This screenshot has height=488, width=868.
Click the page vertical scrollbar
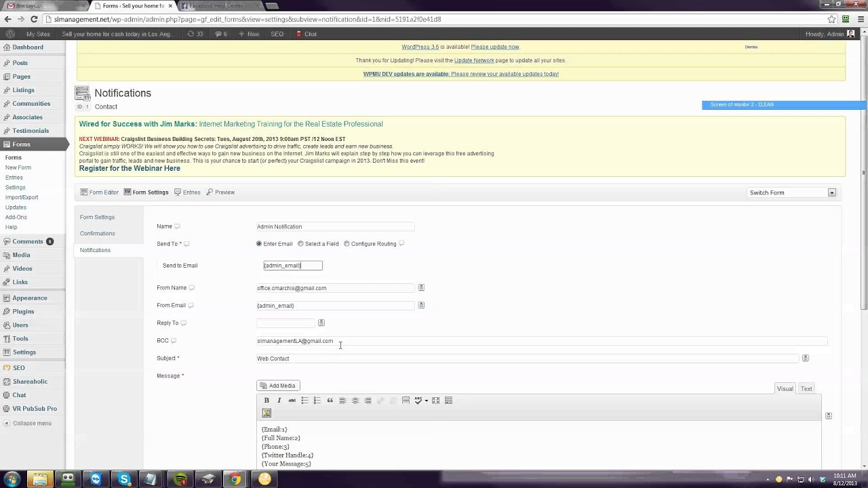863,174
